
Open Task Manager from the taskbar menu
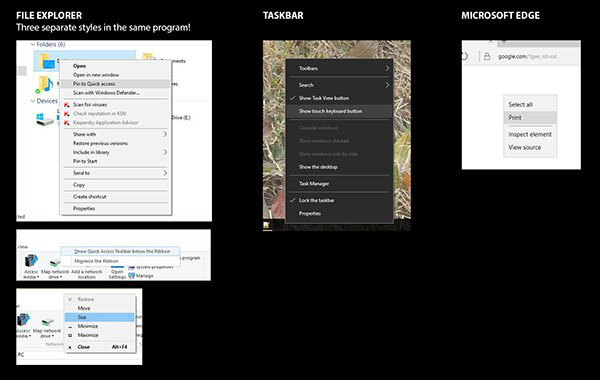339,184
